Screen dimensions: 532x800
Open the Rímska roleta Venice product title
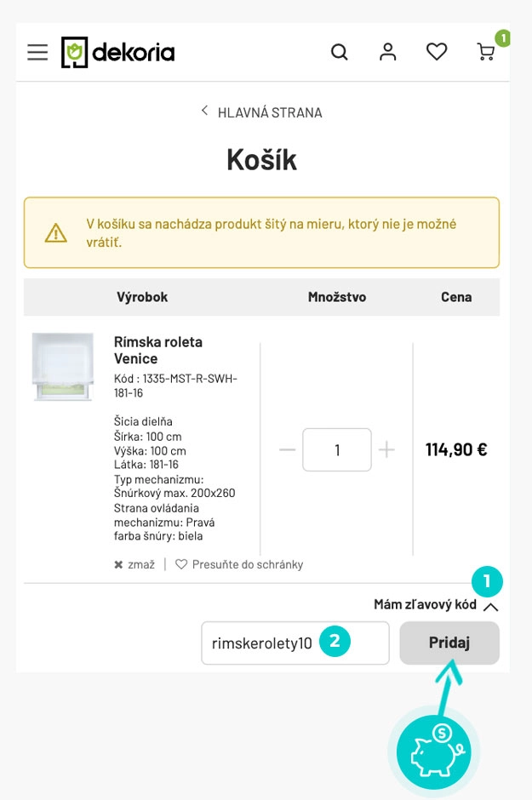point(158,350)
